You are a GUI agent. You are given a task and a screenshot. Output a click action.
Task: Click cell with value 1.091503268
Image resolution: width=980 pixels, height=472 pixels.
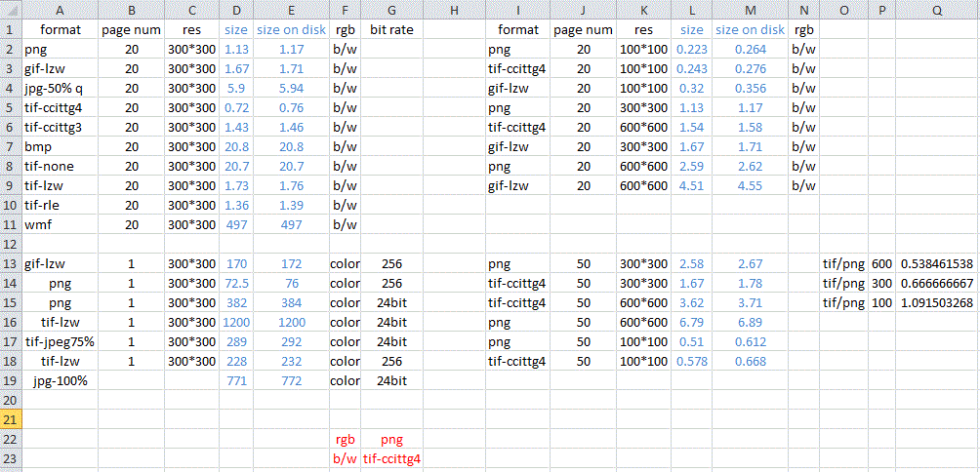[937, 302]
